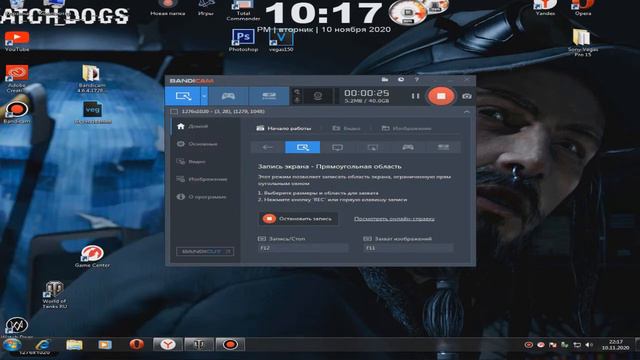
Task: Open Game Center desktop shortcut
Action: pyautogui.click(x=92, y=256)
